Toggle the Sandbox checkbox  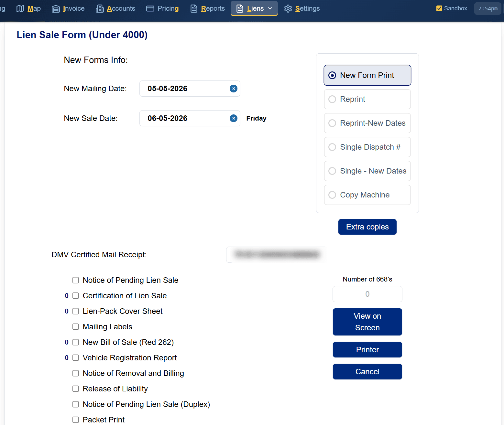[439, 8]
